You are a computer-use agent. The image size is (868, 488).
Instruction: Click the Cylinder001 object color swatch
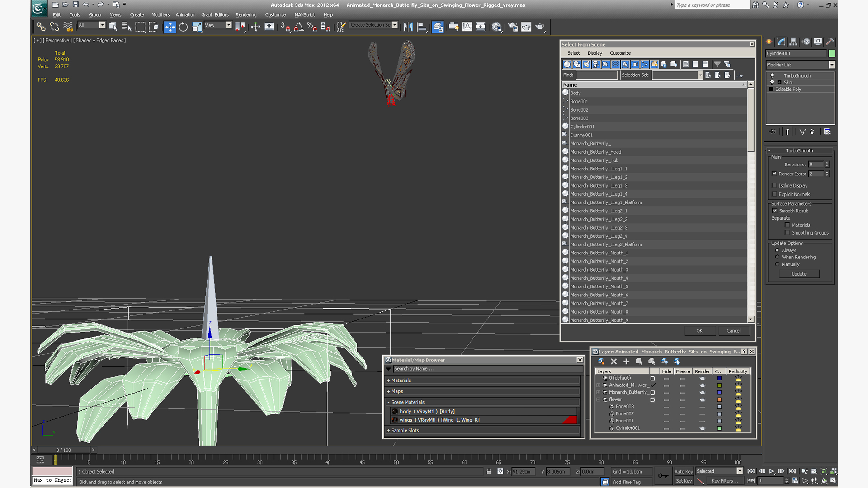pos(831,54)
